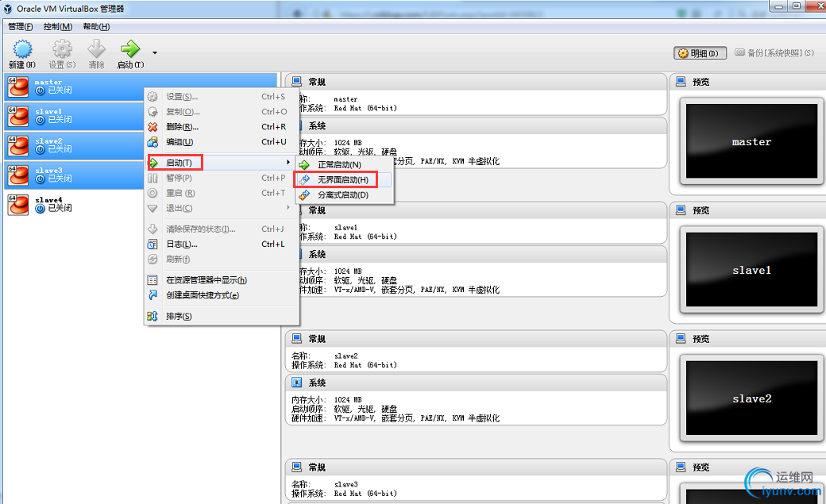Select the slave4 virtual machine
This screenshot has width=826, height=504.
[x=75, y=205]
